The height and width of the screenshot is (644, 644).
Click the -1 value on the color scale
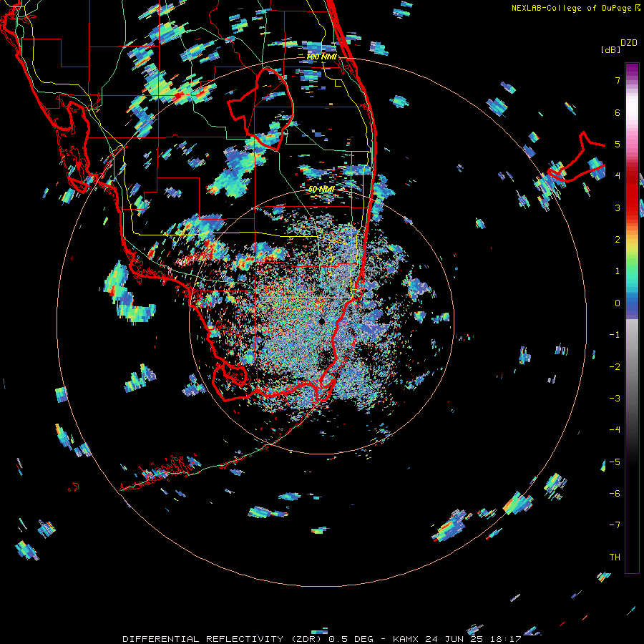point(615,335)
